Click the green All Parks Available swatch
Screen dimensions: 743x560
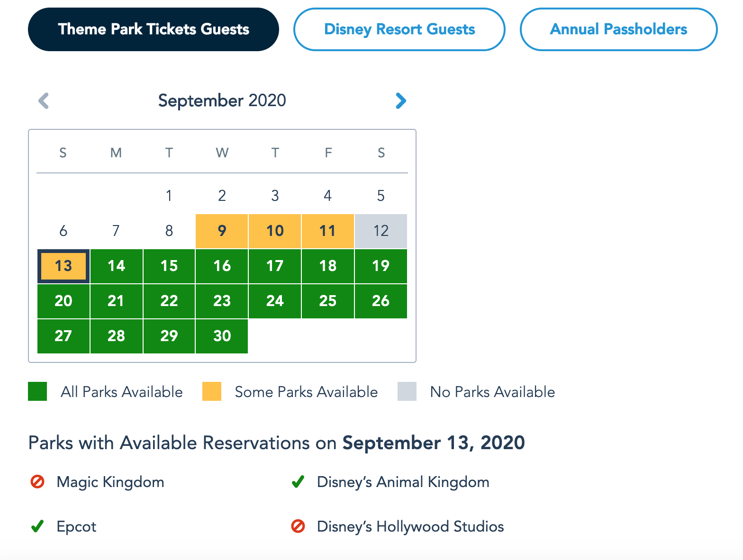37,391
